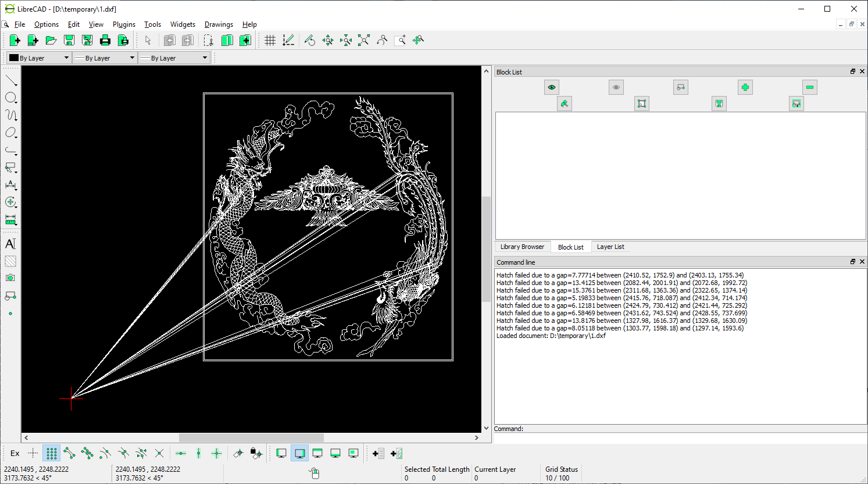868x484 pixels.
Task: Open the line width By Layer dropdown
Action: pos(105,58)
